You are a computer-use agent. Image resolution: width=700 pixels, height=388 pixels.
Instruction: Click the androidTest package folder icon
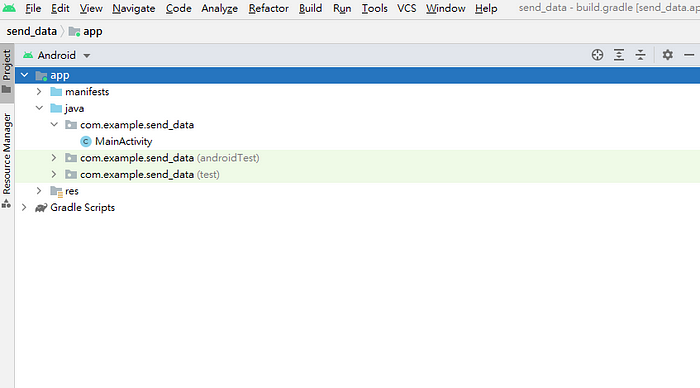[x=71, y=158]
